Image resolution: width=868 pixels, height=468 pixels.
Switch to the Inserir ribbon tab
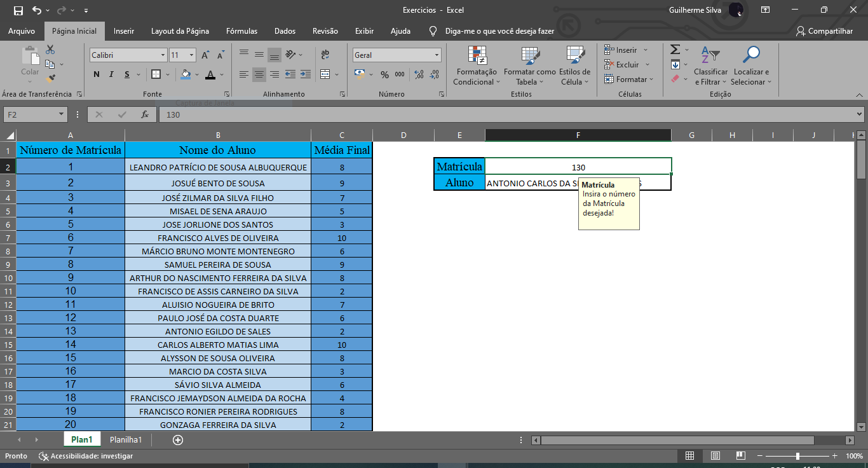[124, 31]
